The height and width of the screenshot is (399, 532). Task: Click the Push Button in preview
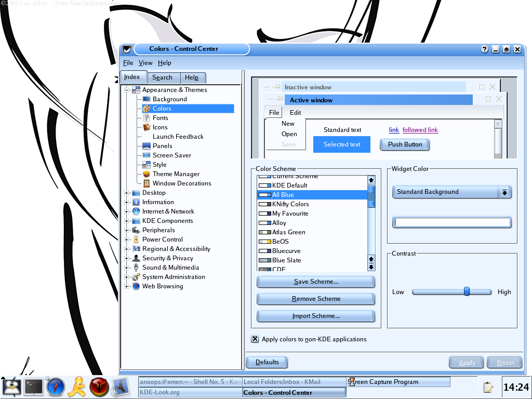point(405,144)
